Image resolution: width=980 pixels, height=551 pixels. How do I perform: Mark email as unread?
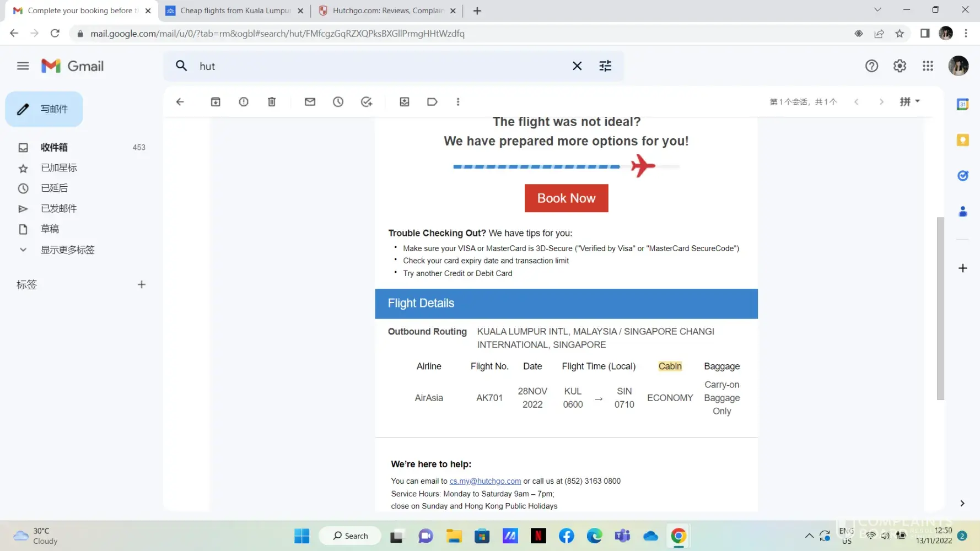tap(310, 102)
